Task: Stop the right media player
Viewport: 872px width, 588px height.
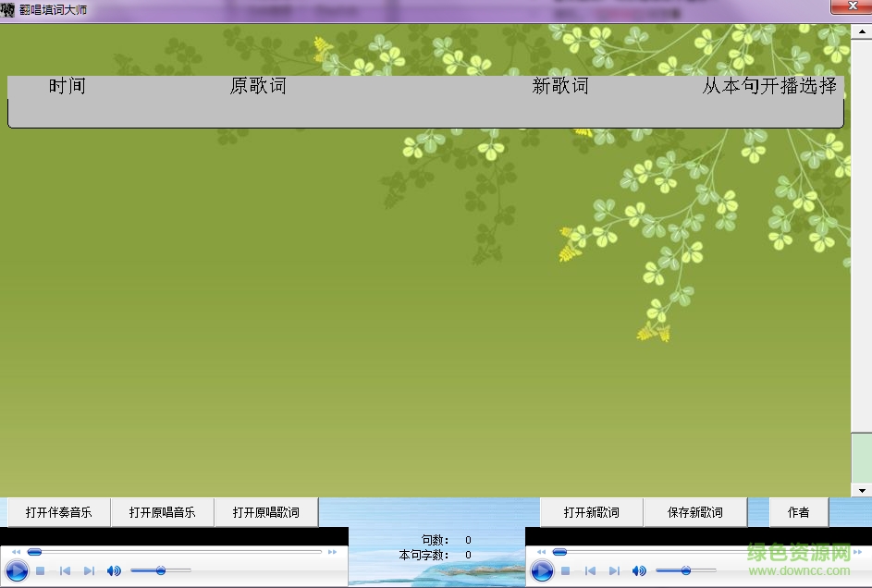Action: (x=566, y=570)
